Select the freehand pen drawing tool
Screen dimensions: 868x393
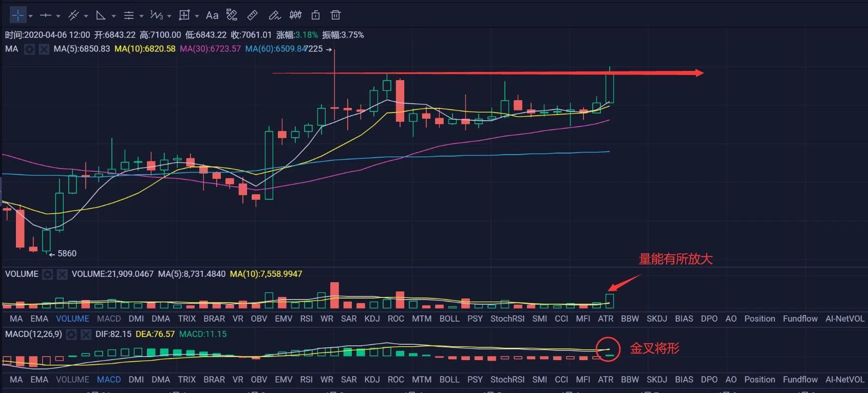click(274, 15)
